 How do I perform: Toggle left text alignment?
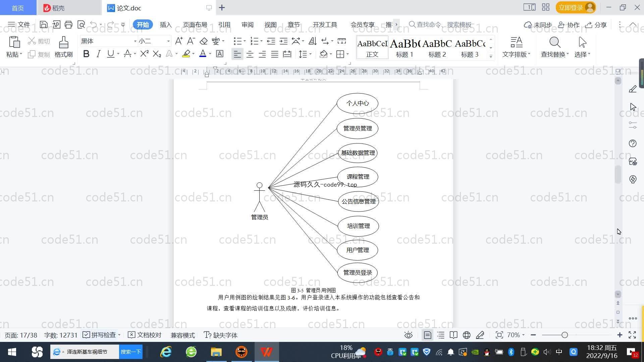coord(237,54)
